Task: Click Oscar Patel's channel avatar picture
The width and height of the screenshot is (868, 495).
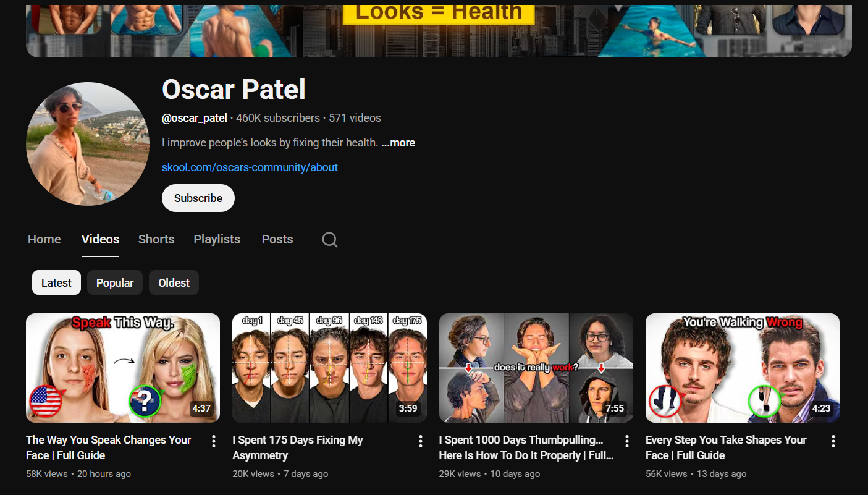Action: (x=88, y=144)
